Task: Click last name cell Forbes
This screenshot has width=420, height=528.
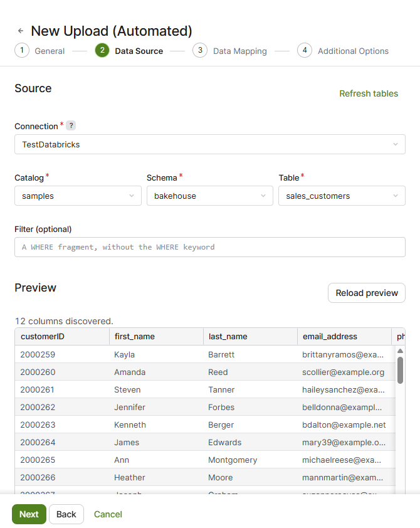Action: pyautogui.click(x=250, y=407)
